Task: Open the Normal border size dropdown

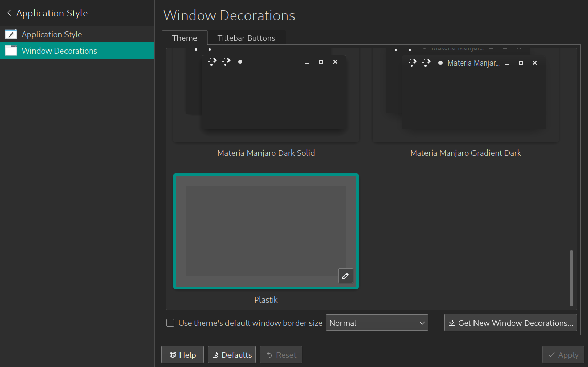Action: (377, 323)
